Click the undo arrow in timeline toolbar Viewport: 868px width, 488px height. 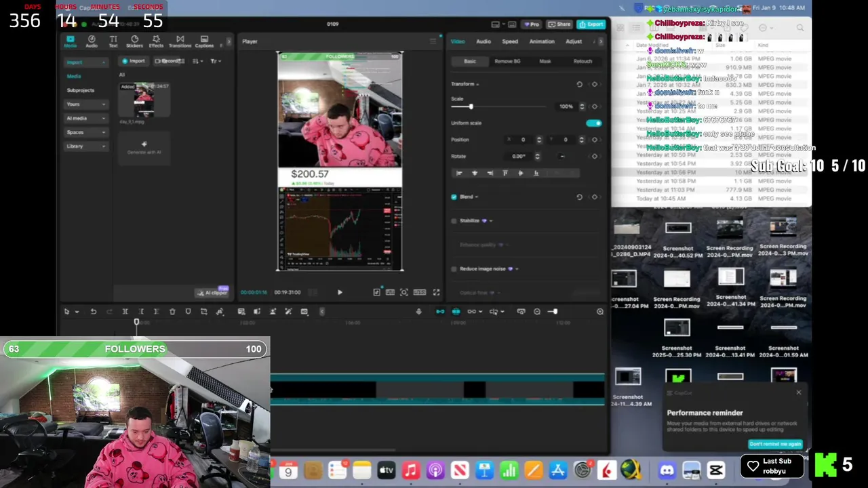point(93,311)
